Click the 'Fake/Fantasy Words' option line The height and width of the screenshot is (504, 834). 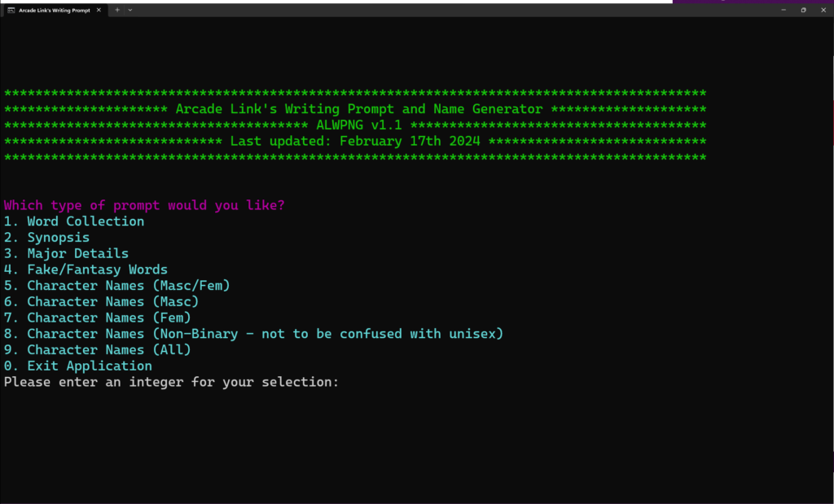pyautogui.click(x=86, y=270)
